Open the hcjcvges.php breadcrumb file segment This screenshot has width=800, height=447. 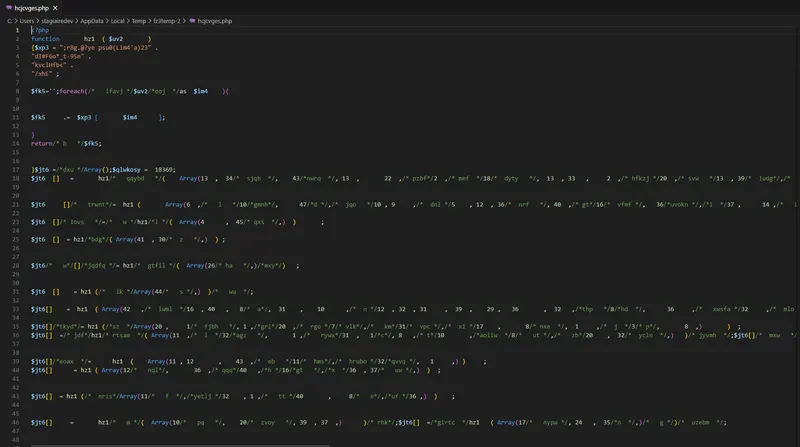pos(215,21)
